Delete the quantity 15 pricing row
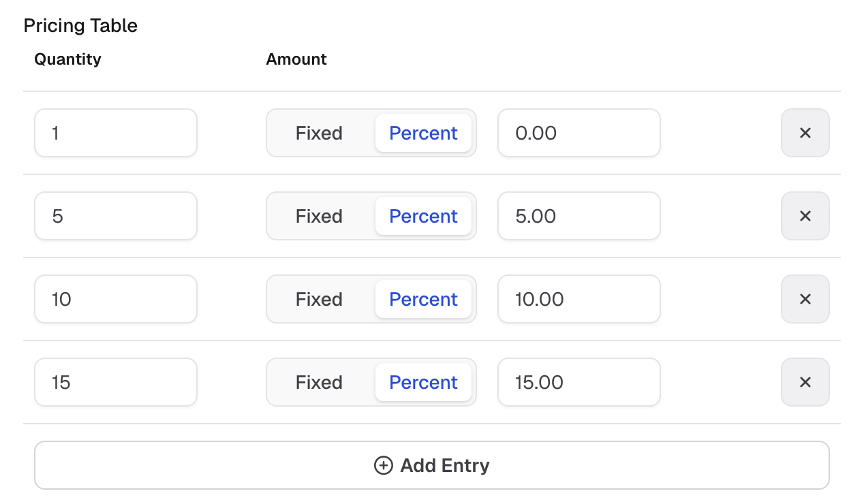 coord(805,382)
